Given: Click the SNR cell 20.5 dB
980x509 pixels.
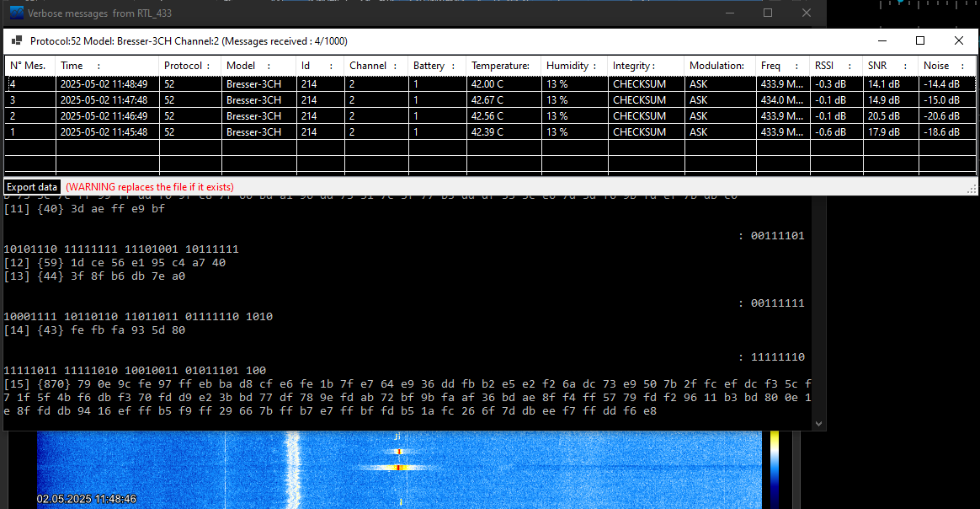Looking at the screenshot, I should point(891,116).
